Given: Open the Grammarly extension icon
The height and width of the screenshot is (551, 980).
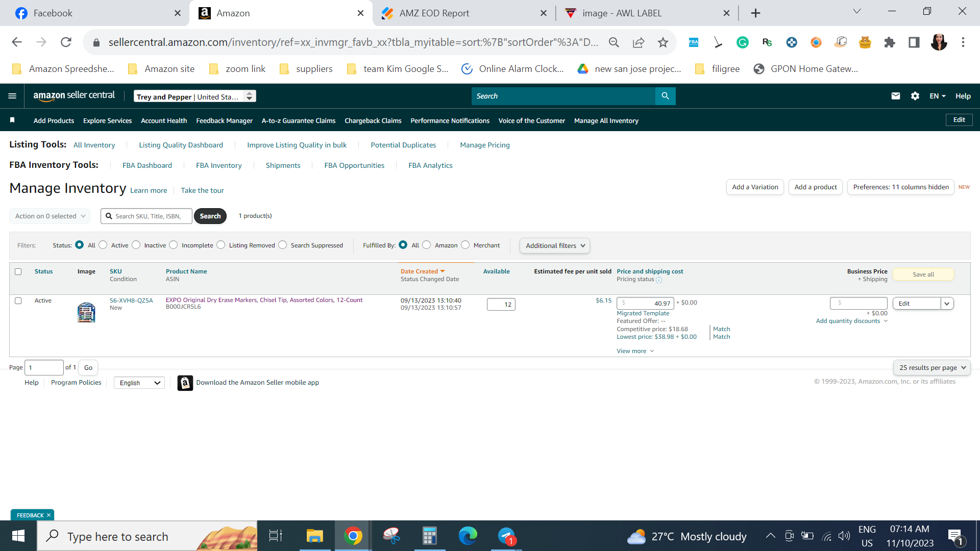Looking at the screenshot, I should pos(742,42).
